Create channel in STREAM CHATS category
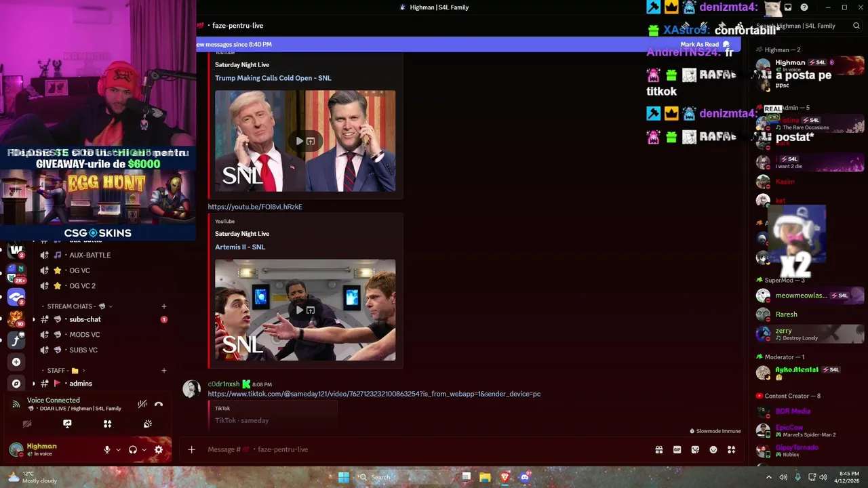868x488 pixels. click(x=163, y=306)
